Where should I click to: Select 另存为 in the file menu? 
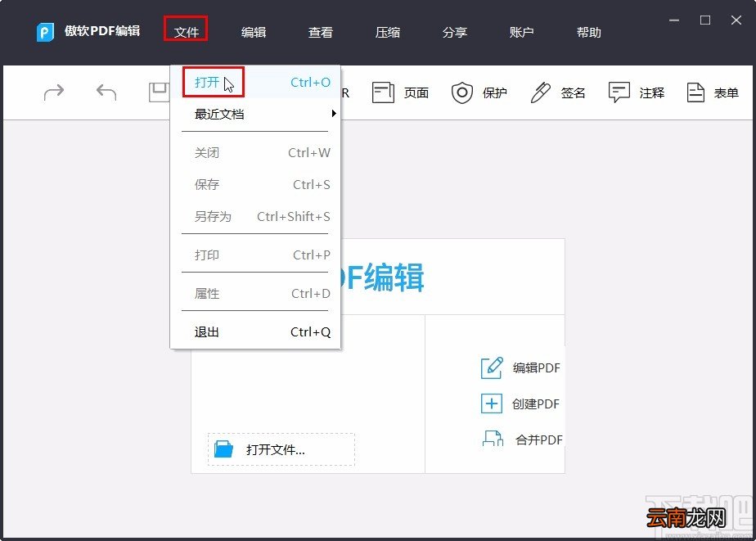[x=255, y=217]
